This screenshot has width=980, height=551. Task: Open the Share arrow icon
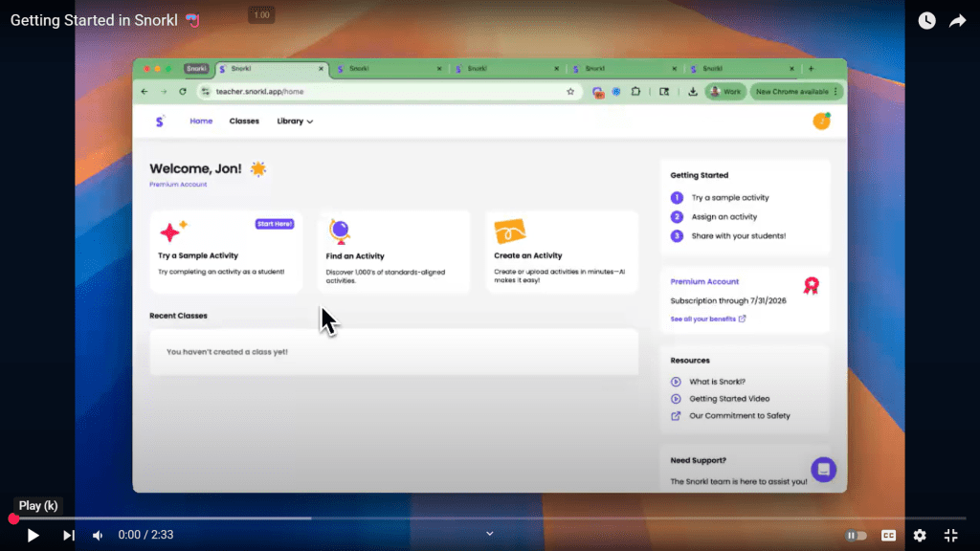pyautogui.click(x=957, y=21)
